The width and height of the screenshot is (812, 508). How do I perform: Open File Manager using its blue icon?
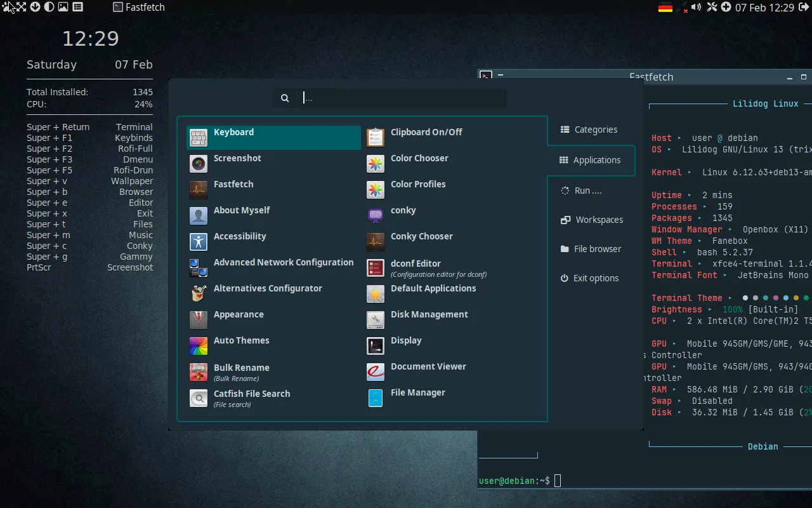(376, 398)
